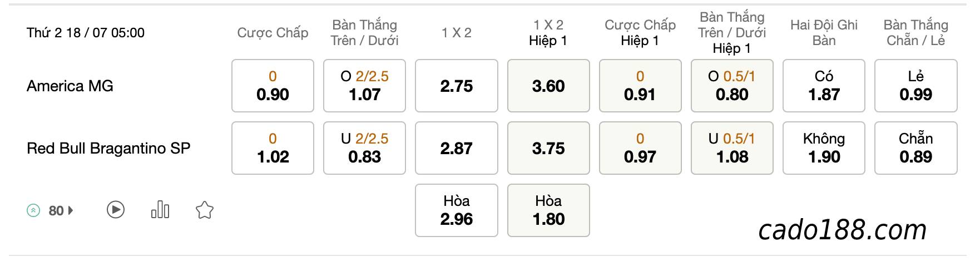Play the live stream icon
Screen dimensions: 980x266
coord(116,210)
